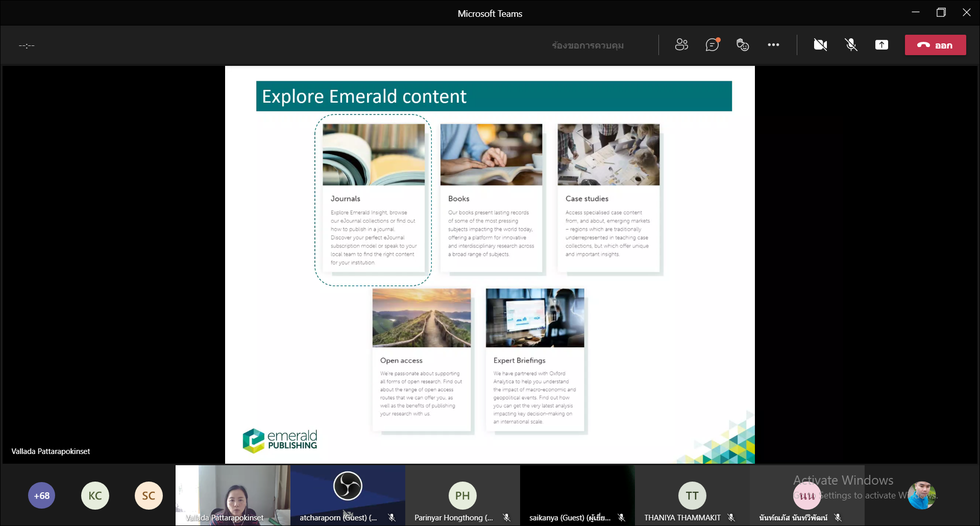
Task: Click the PH avatar of Parinyar Hongthong
Action: tap(462, 495)
